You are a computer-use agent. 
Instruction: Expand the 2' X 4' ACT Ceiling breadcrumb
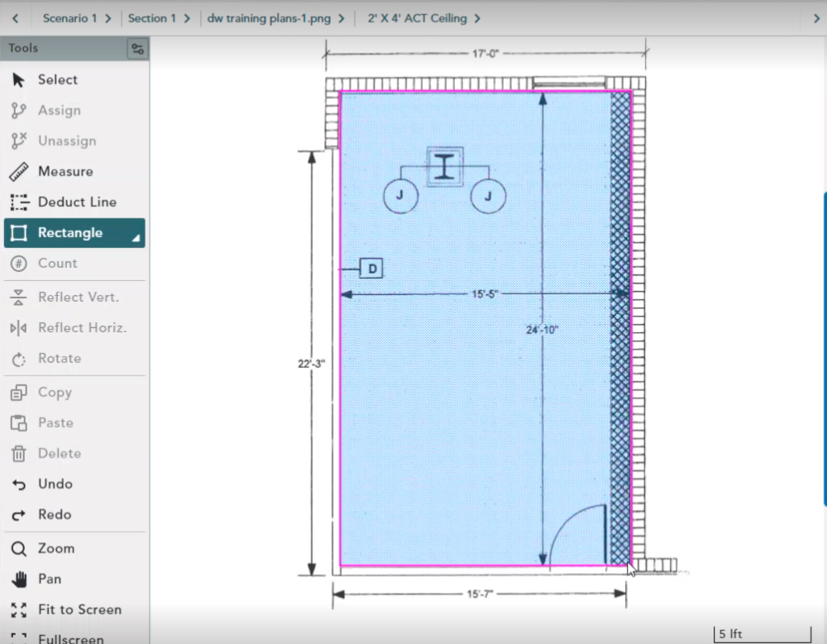423,18
